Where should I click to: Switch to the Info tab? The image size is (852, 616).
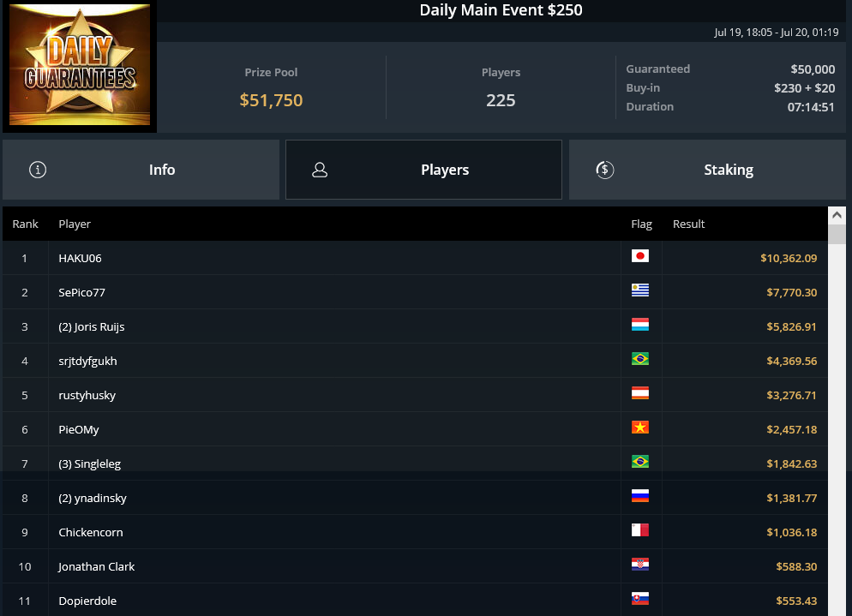[x=141, y=170]
